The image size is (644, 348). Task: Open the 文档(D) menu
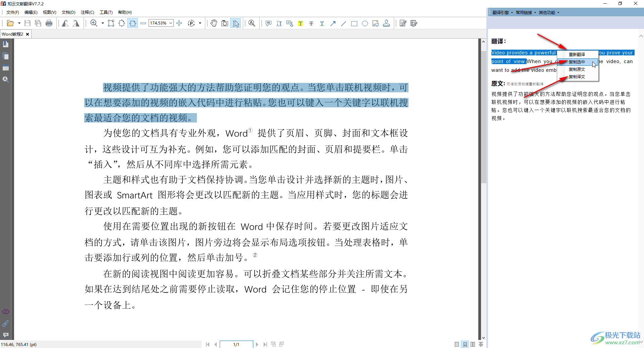[x=68, y=12]
